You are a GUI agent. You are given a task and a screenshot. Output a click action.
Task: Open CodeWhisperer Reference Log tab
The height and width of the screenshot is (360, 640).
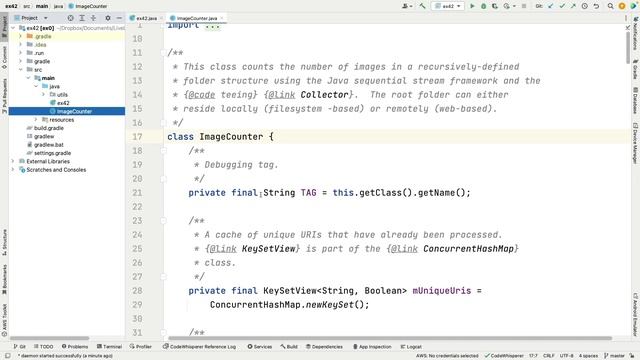click(200, 347)
